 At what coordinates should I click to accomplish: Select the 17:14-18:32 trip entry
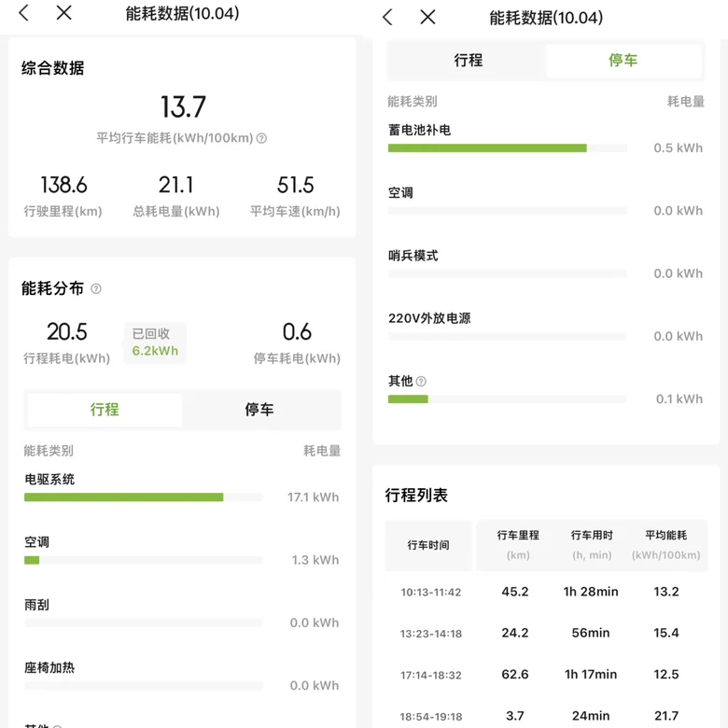546,674
